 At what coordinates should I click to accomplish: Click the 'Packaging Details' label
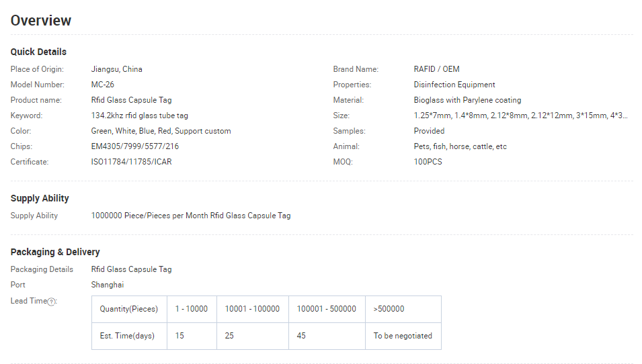coord(42,269)
